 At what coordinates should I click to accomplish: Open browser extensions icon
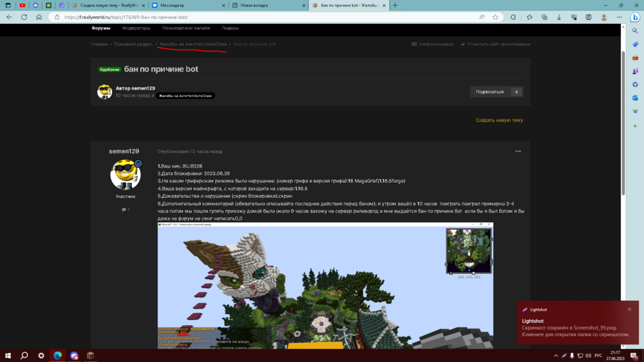513,17
